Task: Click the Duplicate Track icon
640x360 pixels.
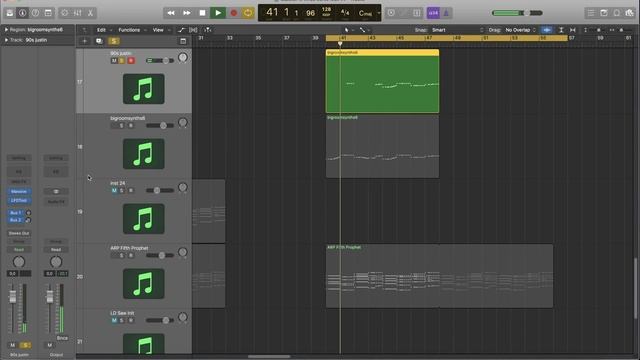Action: coord(99,41)
